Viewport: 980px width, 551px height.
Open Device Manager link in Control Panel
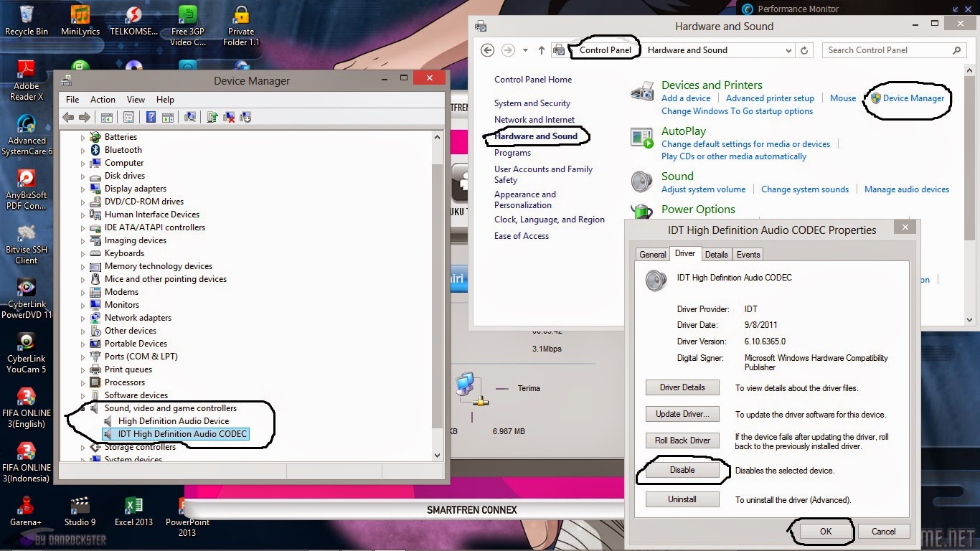coord(913,98)
